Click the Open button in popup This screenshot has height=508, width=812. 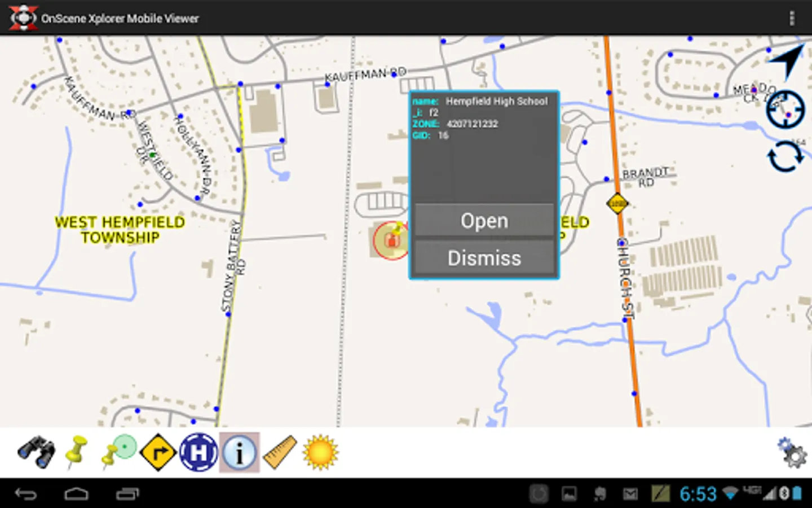coord(484,220)
